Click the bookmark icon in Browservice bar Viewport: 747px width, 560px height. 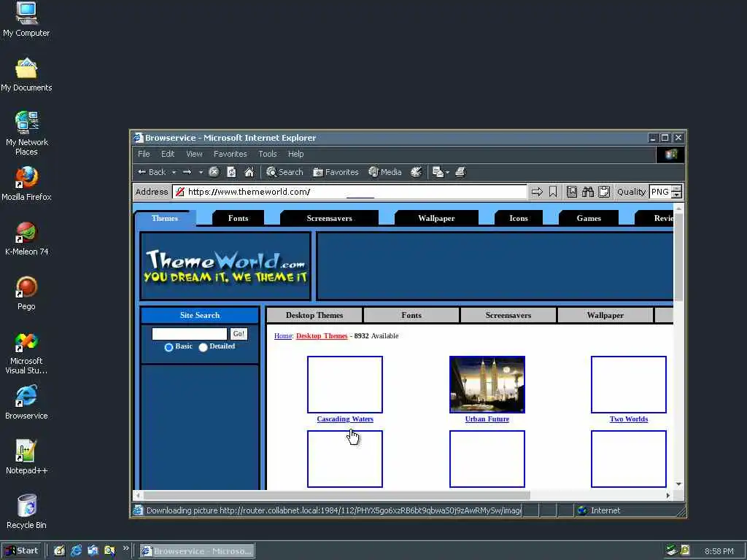coord(553,192)
